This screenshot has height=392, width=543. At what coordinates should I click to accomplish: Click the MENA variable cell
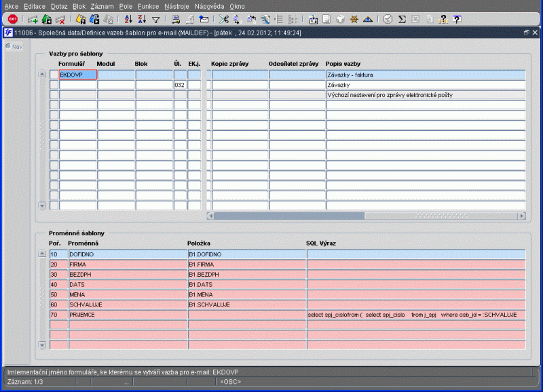[x=128, y=294]
